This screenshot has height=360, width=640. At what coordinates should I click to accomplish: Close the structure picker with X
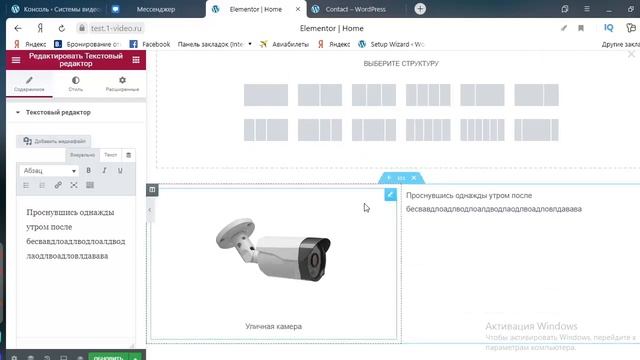(631, 54)
